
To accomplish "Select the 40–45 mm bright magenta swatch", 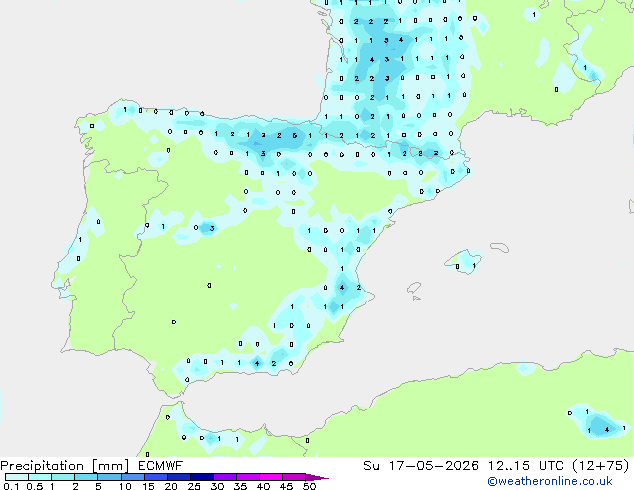I will pyautogui.click(x=271, y=477).
